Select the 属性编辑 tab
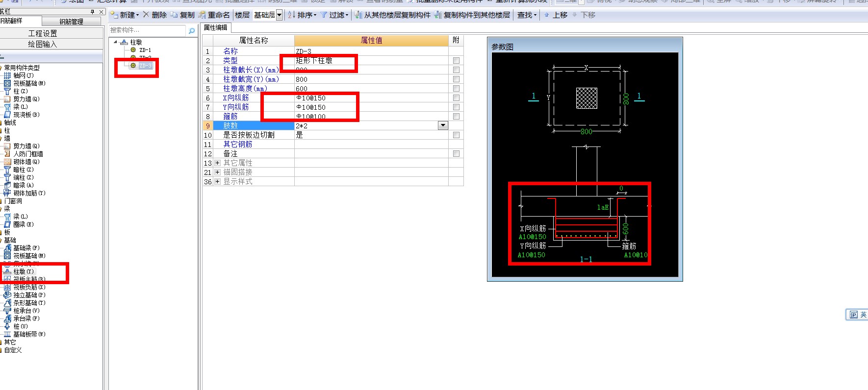This screenshot has width=868, height=390. pos(215,27)
